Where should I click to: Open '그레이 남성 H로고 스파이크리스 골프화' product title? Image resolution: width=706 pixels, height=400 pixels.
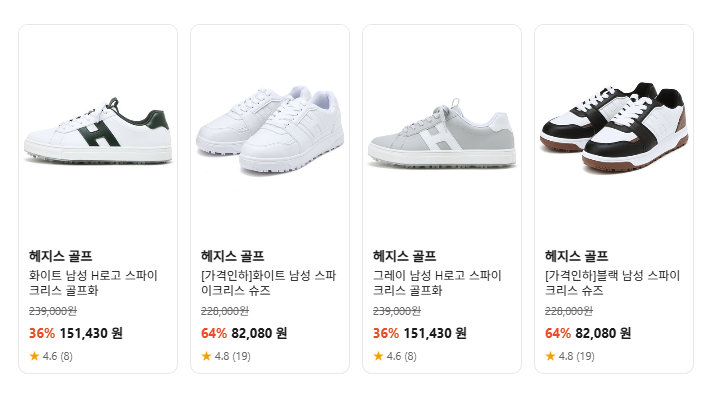[x=438, y=283]
